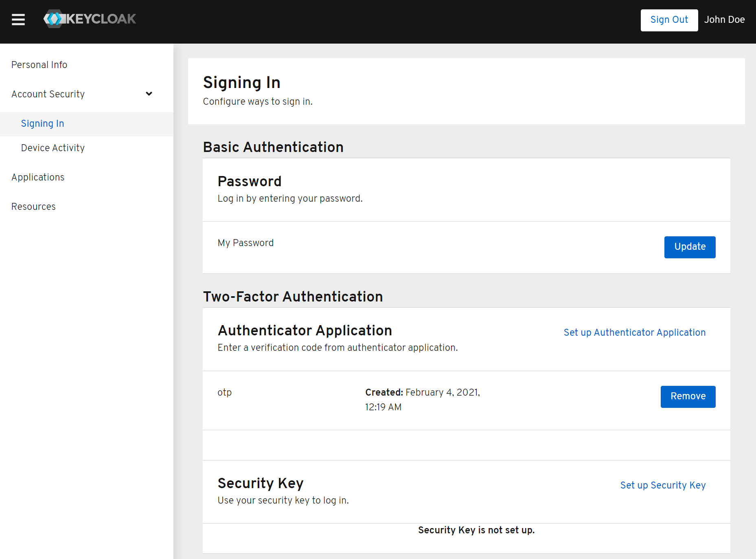Click the Signing In page heading

242,83
